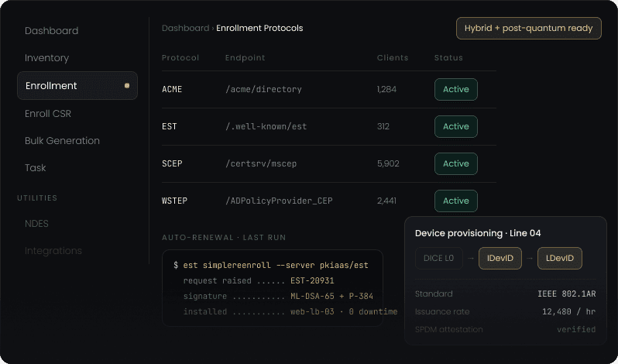Click the est simplereenroll command line
618x364 pixels.
point(271,266)
